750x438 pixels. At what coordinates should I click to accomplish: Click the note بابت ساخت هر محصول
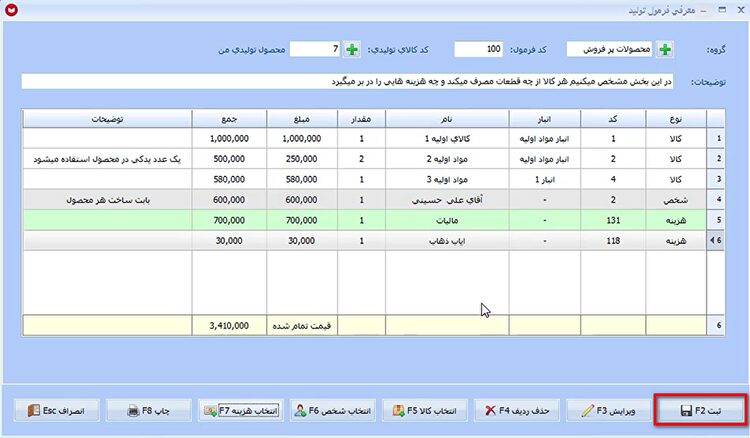tap(108, 200)
